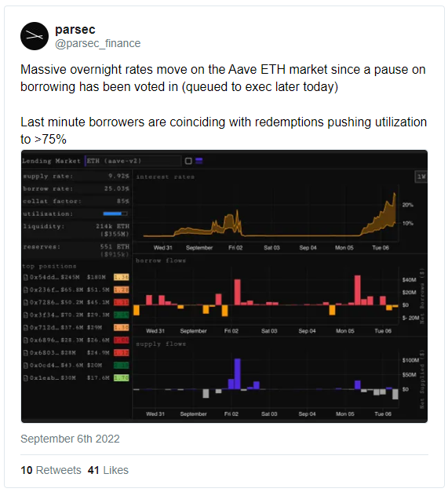Click the copy icon beside address 0x3f34
This screenshot has height=492, width=448.
pos(26,315)
